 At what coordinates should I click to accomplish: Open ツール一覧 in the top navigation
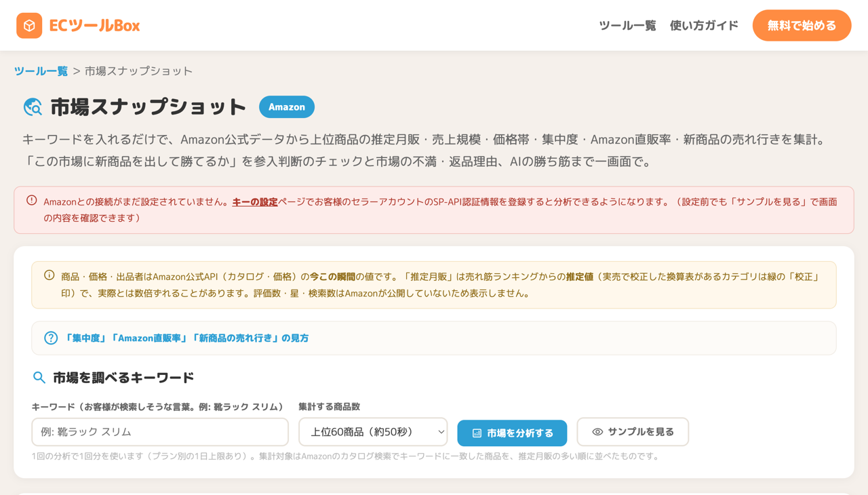coord(627,26)
